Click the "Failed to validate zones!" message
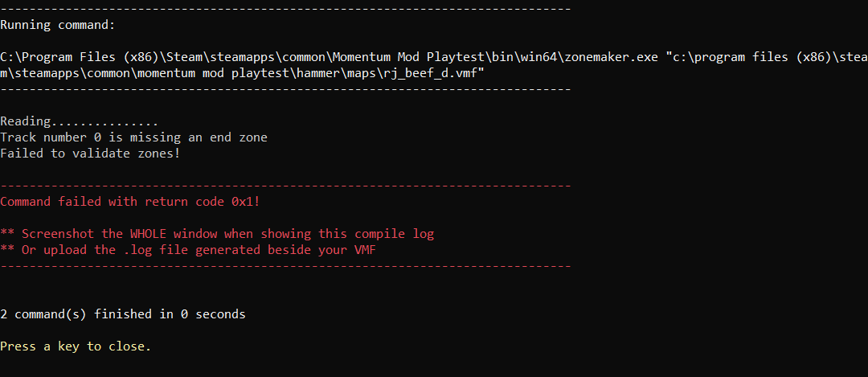 (90, 154)
